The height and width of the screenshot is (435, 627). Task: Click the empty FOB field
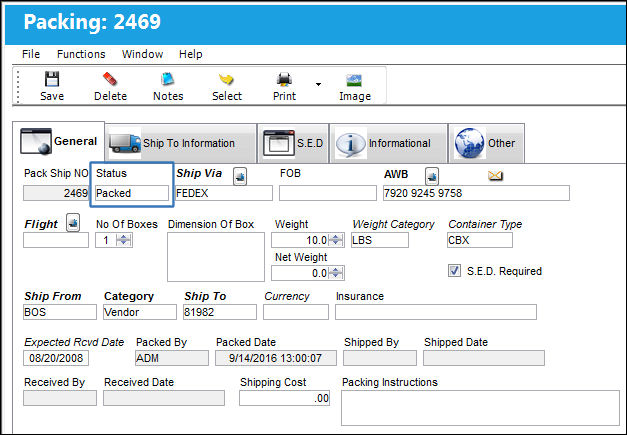click(328, 193)
